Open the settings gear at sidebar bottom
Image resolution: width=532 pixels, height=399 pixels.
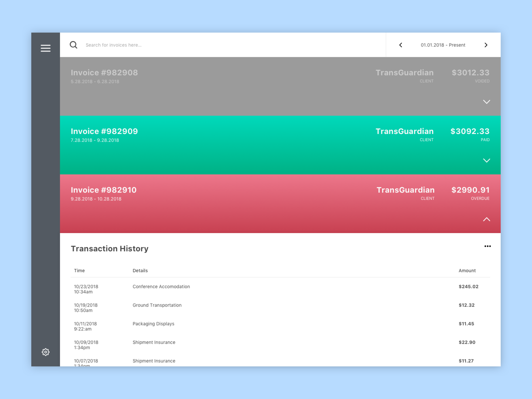click(46, 352)
